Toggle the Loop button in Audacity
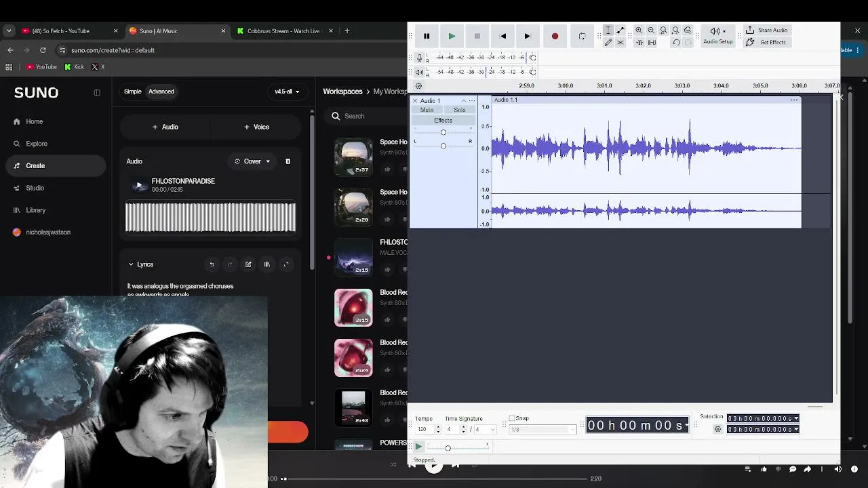The height and width of the screenshot is (488, 868). coord(582,36)
